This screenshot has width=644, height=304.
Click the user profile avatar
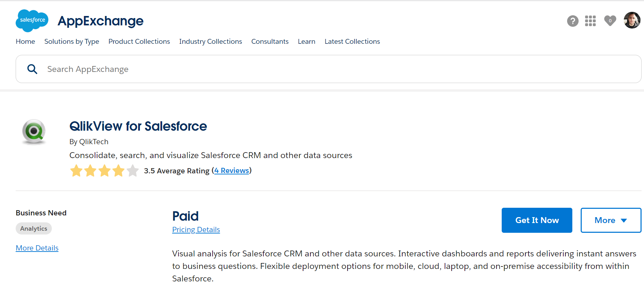click(632, 20)
